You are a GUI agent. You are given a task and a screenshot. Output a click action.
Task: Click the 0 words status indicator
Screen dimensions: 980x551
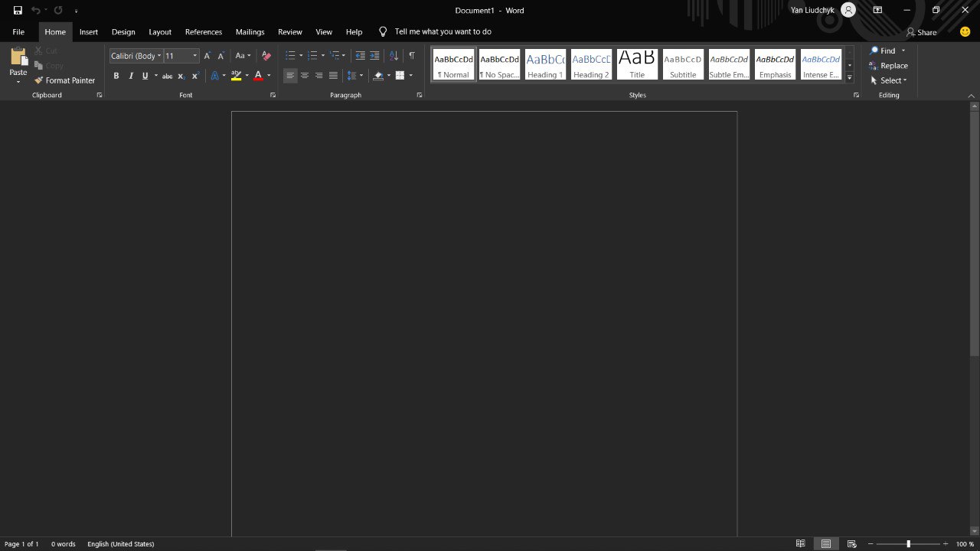(64, 544)
